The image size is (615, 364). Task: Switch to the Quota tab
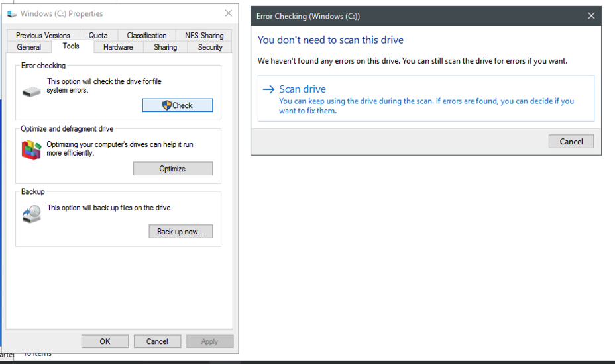tap(98, 35)
